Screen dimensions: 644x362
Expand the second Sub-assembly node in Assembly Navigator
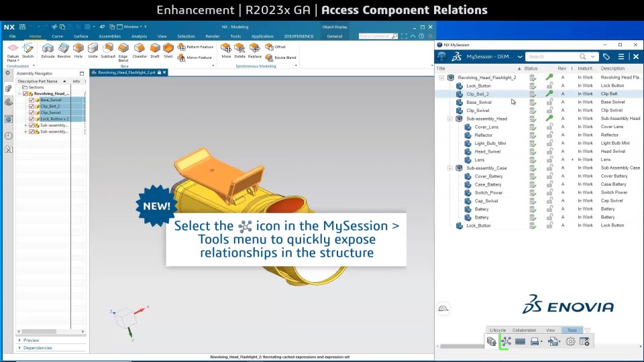(26, 131)
